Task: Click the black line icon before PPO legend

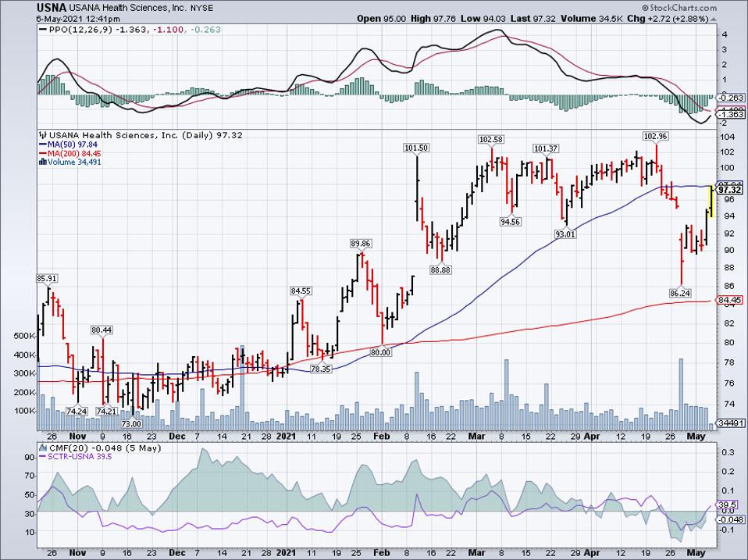Action: point(44,30)
